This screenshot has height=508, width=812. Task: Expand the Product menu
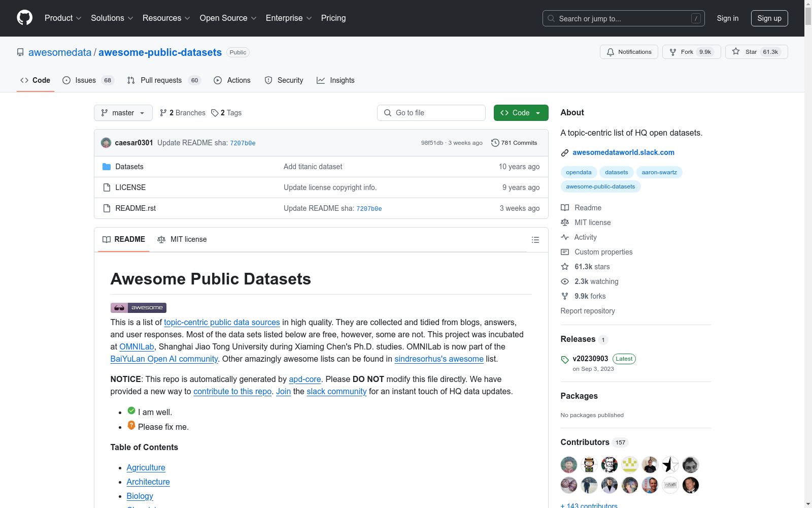point(63,18)
